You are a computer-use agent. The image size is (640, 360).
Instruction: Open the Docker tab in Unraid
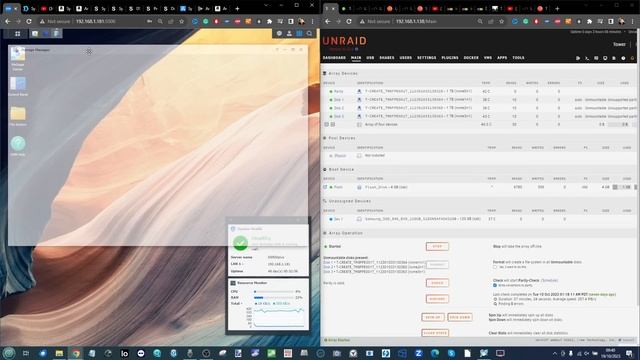click(x=471, y=58)
